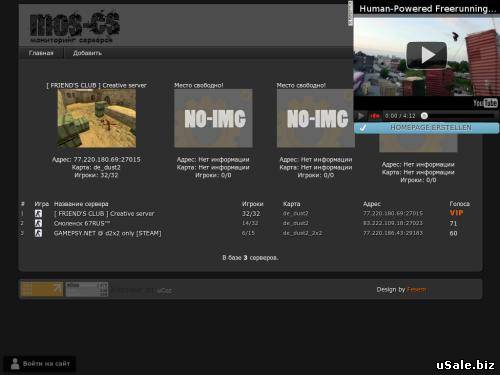Click the YouTube logo on the video
This screenshot has height=375, width=500.
tap(485, 103)
